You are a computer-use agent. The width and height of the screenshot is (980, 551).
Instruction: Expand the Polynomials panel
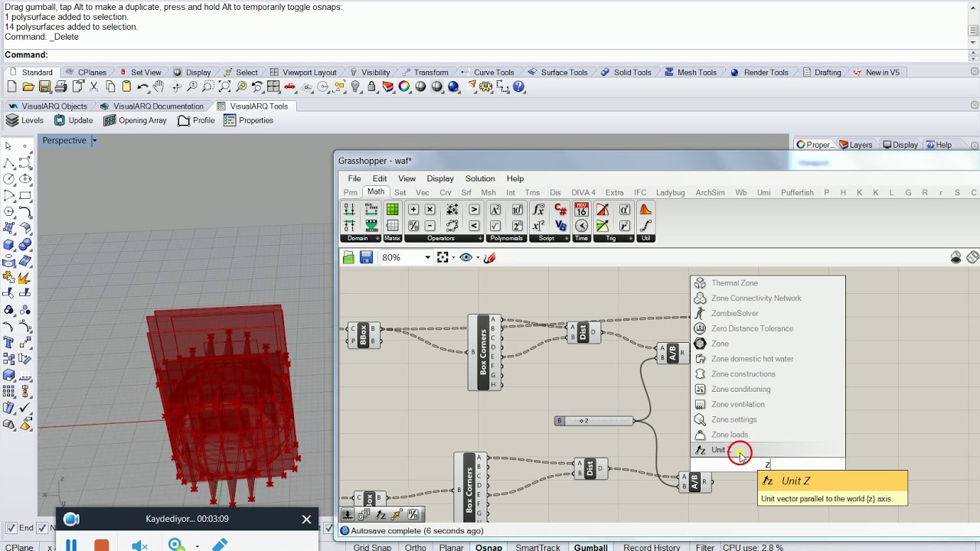(507, 238)
